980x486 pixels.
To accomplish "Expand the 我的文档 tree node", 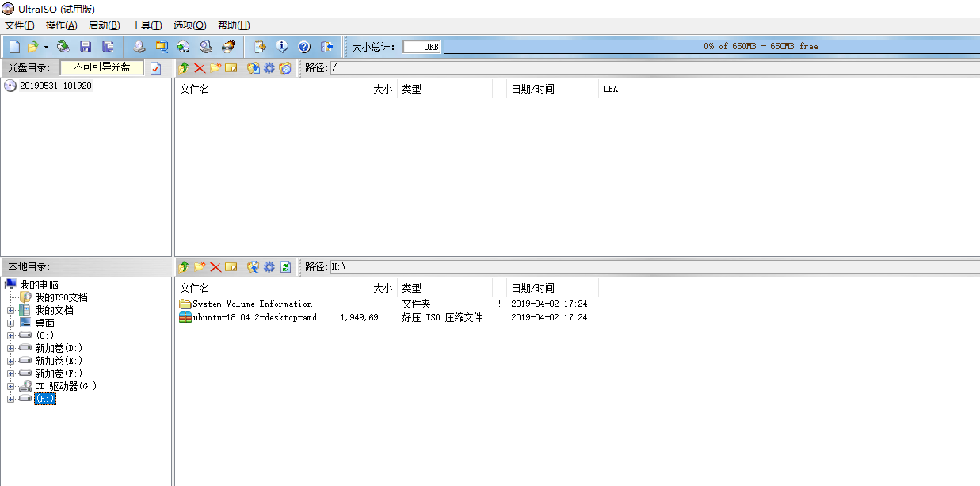I will click(10, 310).
